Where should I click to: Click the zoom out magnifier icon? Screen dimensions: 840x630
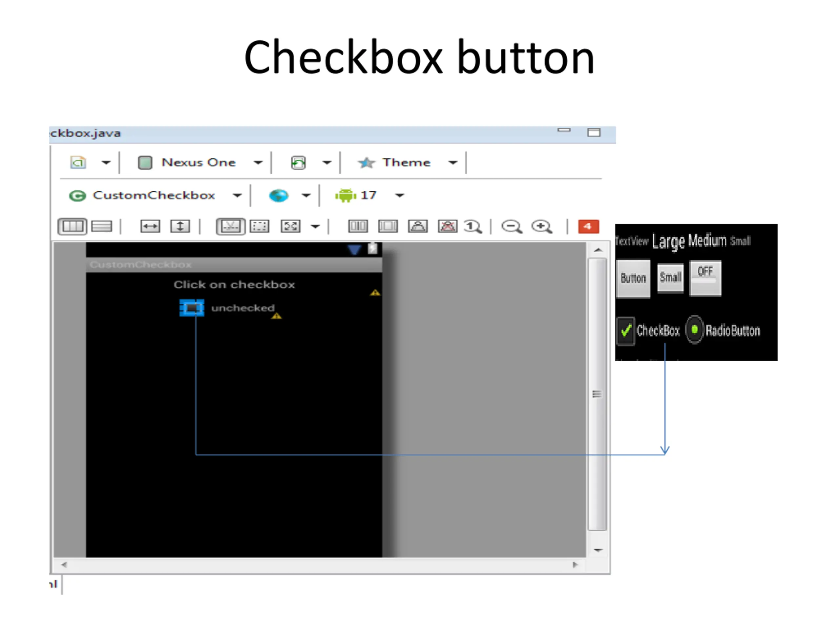click(x=512, y=227)
